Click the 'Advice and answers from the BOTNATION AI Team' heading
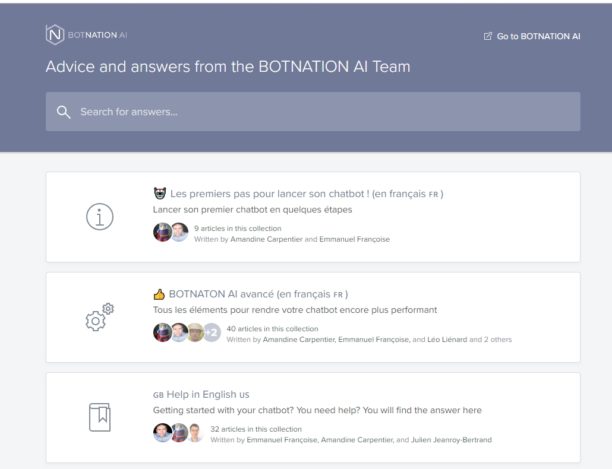This screenshot has height=469, width=612. tap(228, 66)
